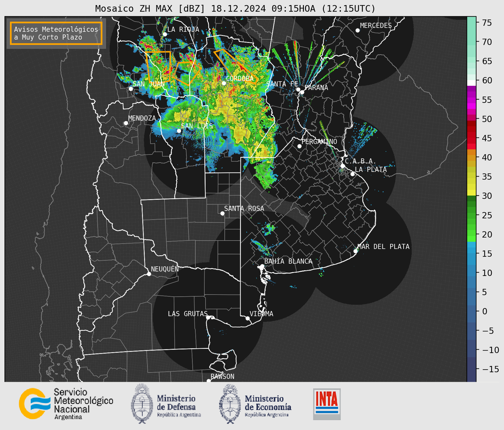Click the PERGAMINO label text
The width and height of the screenshot is (504, 430).
click(x=319, y=141)
